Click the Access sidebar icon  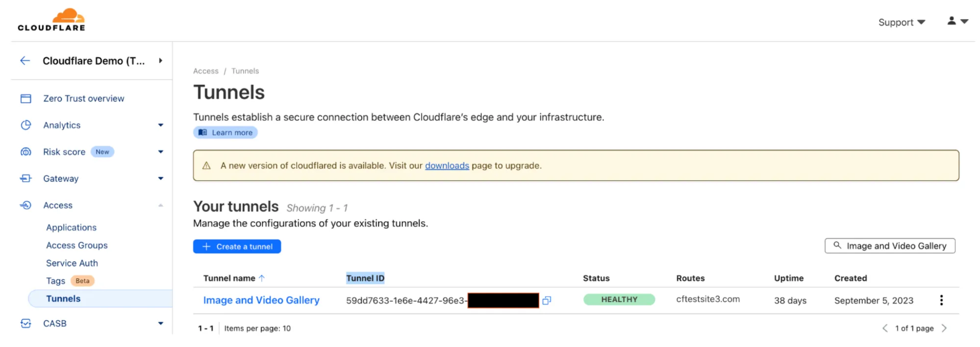point(26,205)
